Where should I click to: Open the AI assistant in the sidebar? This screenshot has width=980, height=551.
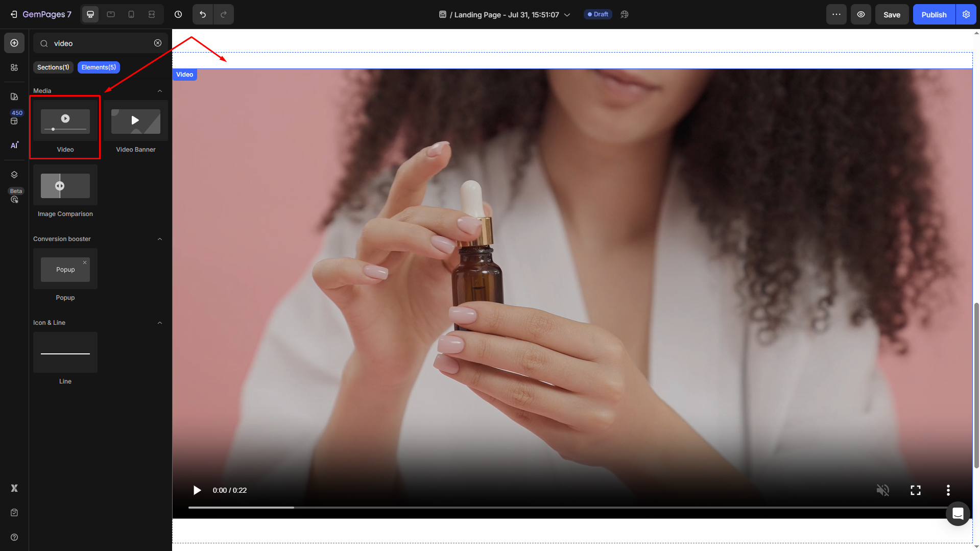[x=14, y=146]
